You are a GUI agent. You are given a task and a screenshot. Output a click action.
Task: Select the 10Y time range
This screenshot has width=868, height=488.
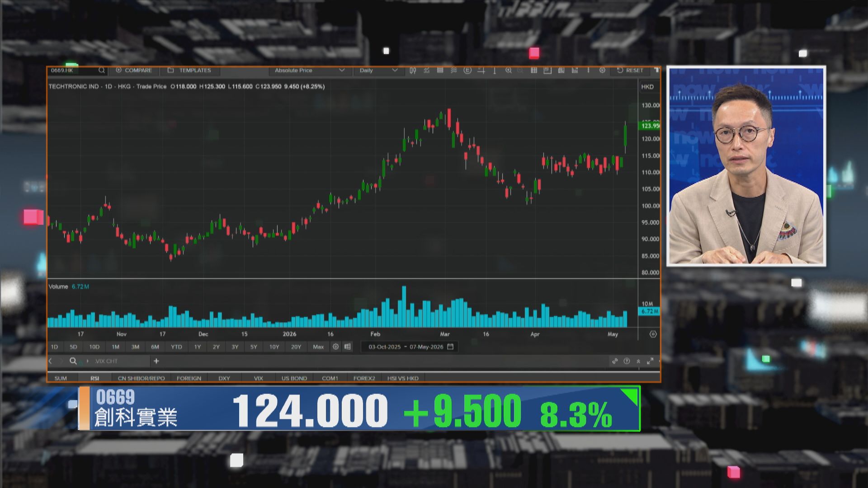tap(274, 347)
